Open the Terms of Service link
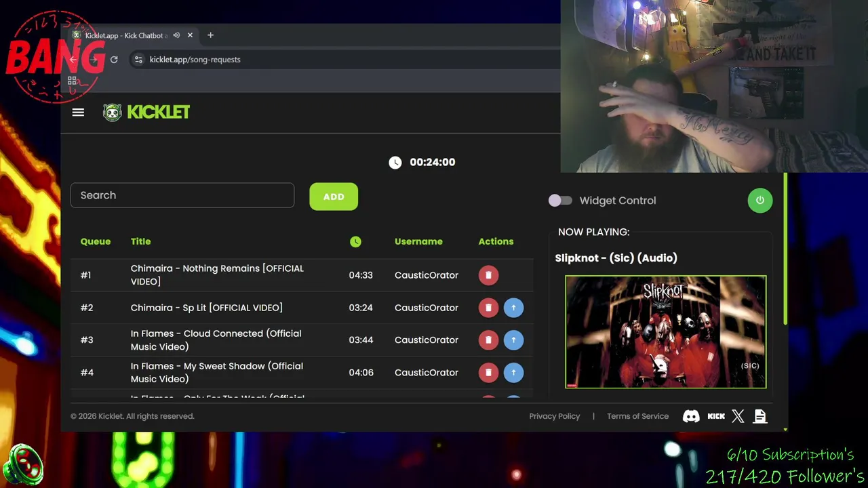868x488 pixels. (637, 416)
